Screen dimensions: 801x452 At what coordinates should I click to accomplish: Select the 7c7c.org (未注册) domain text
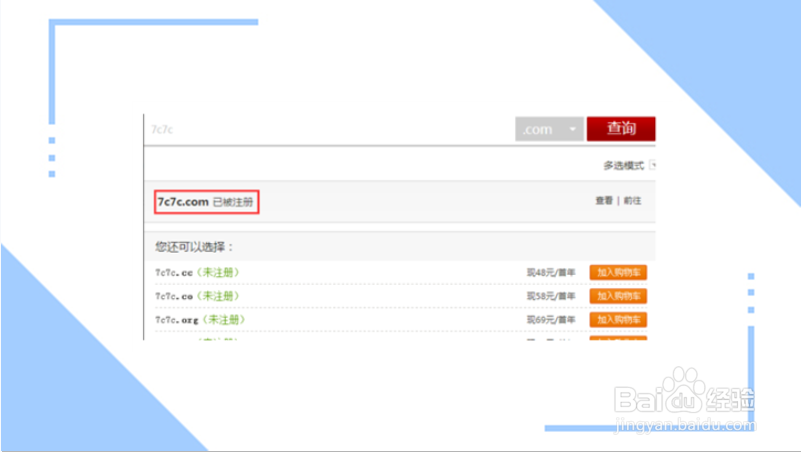[200, 319]
